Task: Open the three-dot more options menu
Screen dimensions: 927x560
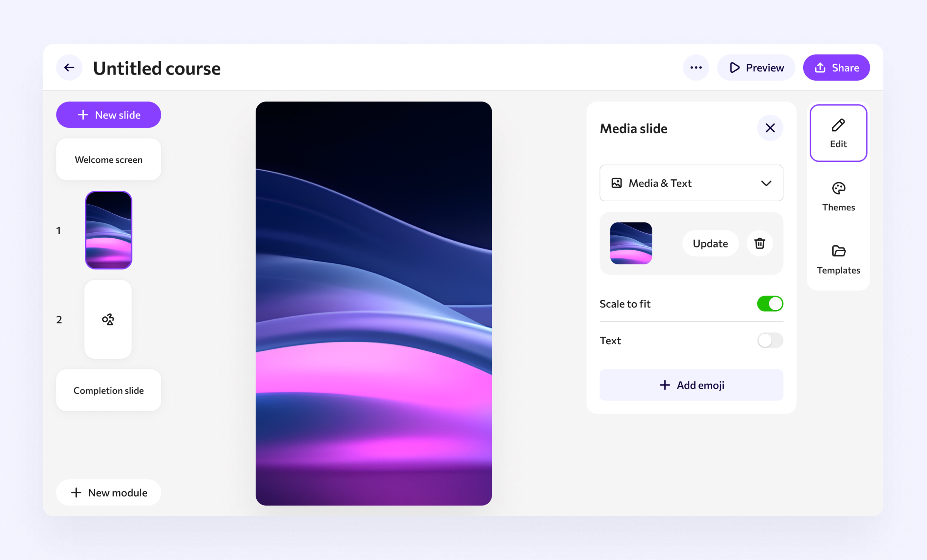Action: pyautogui.click(x=696, y=68)
